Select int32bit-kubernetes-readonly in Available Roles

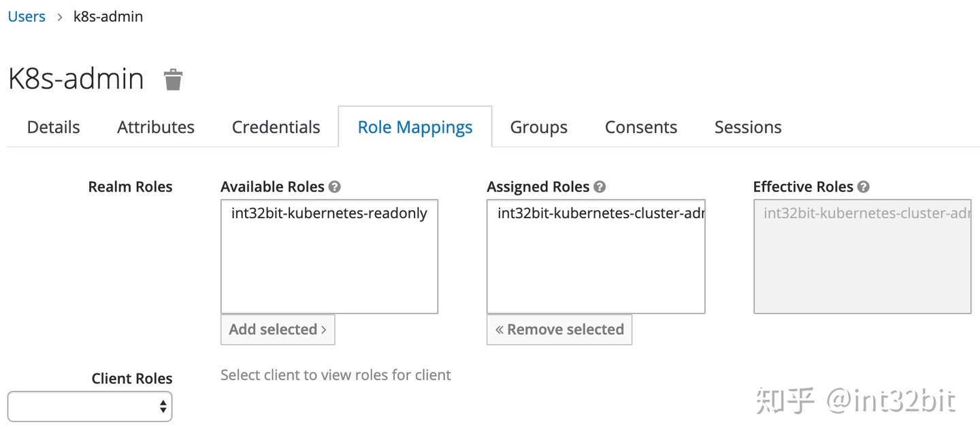click(x=329, y=213)
